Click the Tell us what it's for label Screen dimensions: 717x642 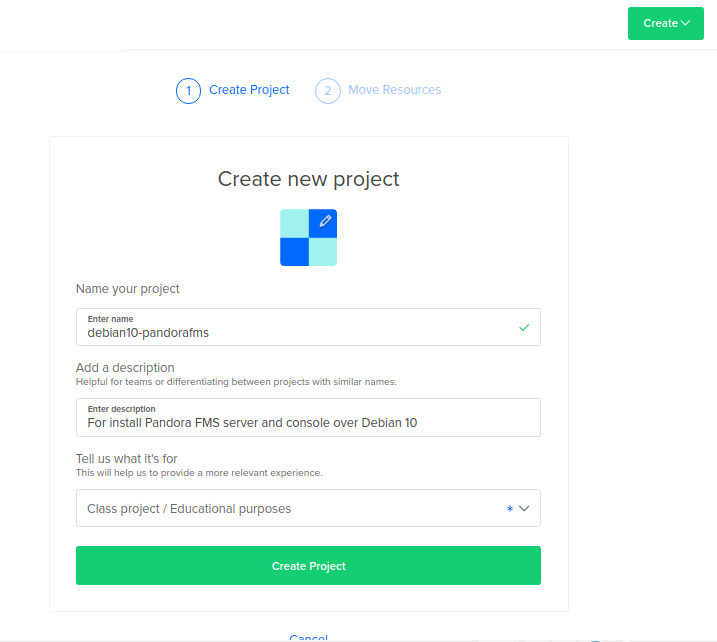[126, 459]
